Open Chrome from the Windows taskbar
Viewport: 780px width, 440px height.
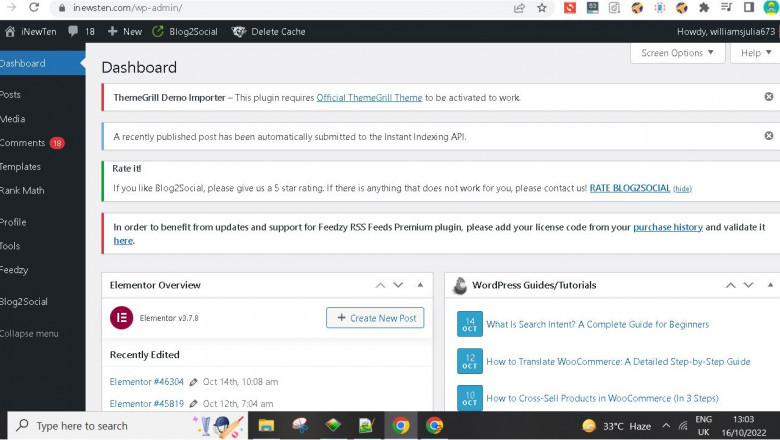point(401,425)
